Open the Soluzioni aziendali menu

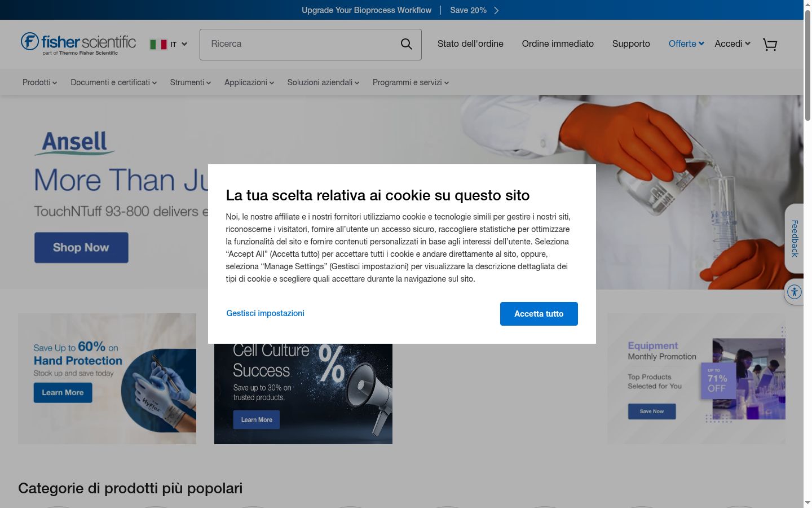(x=323, y=82)
